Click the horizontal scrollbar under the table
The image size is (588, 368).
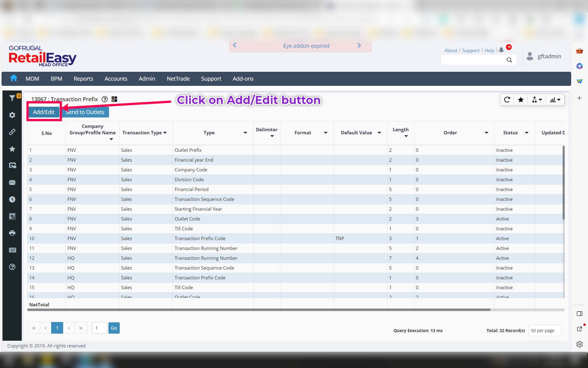259,310
